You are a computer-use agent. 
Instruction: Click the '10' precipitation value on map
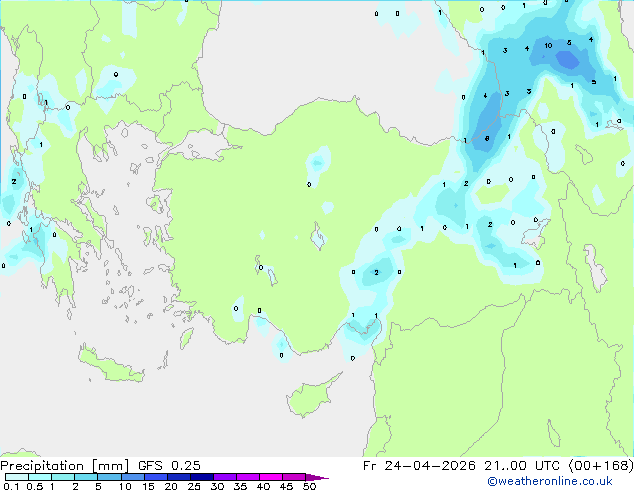(548, 45)
